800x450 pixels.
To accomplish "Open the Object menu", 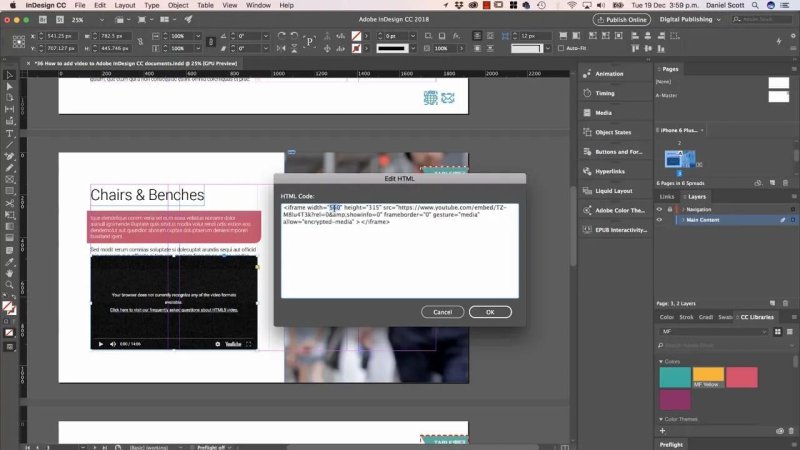I will pos(178,5).
